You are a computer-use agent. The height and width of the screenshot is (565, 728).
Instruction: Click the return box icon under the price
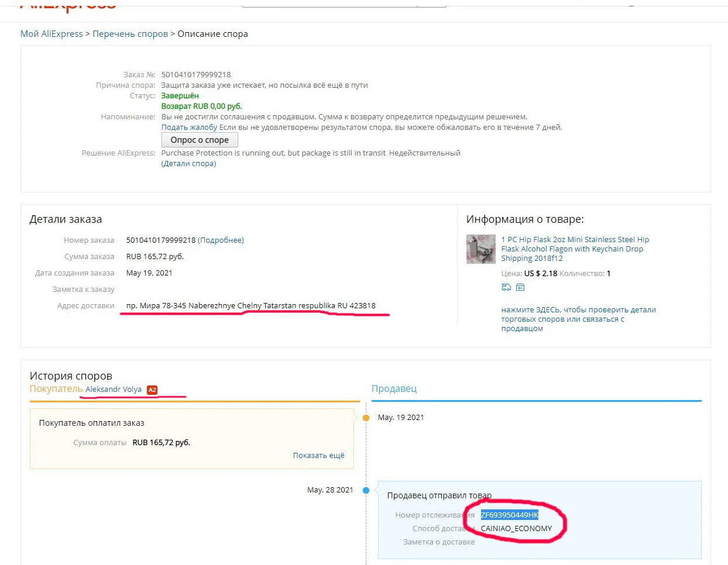tap(520, 287)
